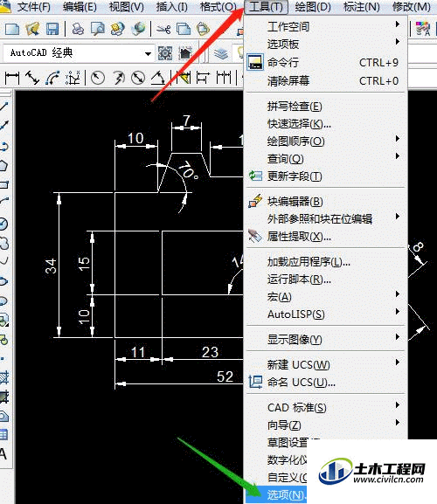This screenshot has height=504, width=437.
Task: Open the AutoCAD 经典 workspace dropdown
Action: coord(148,53)
